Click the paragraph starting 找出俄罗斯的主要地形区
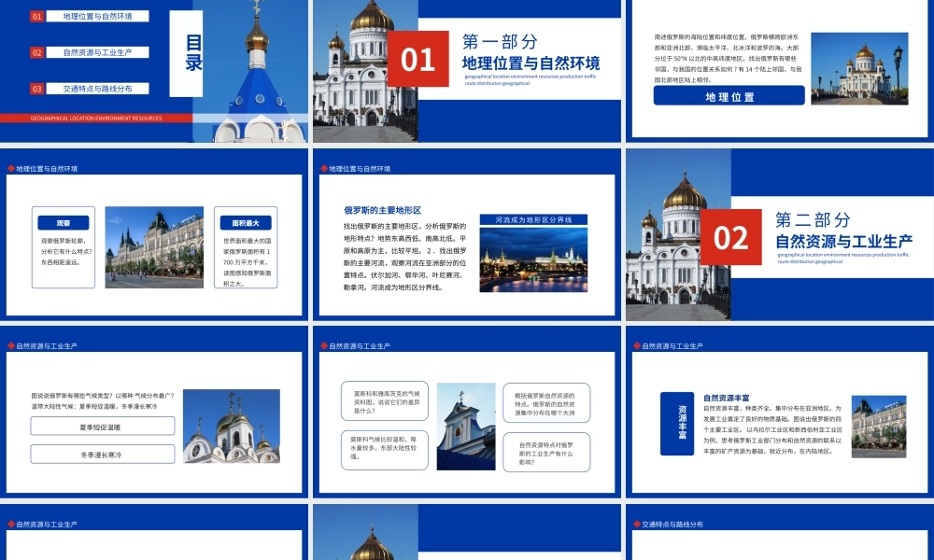Viewport: 934px width, 560px height. [x=405, y=257]
